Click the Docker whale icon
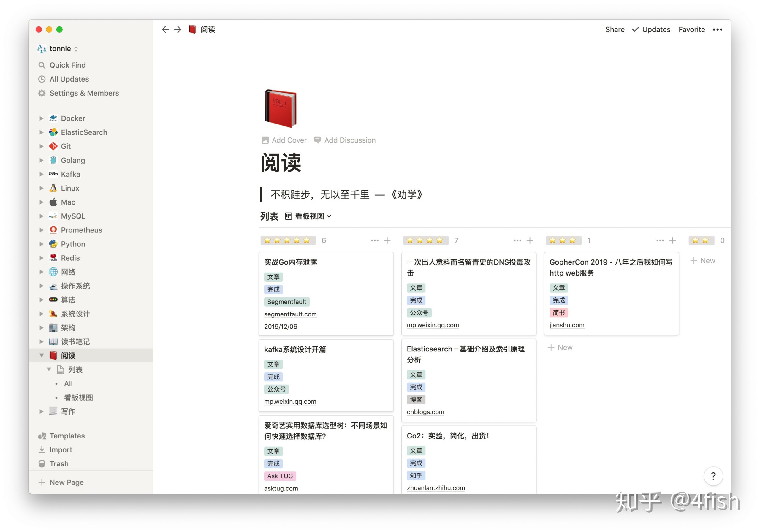This screenshot has width=760, height=532. 53,118
